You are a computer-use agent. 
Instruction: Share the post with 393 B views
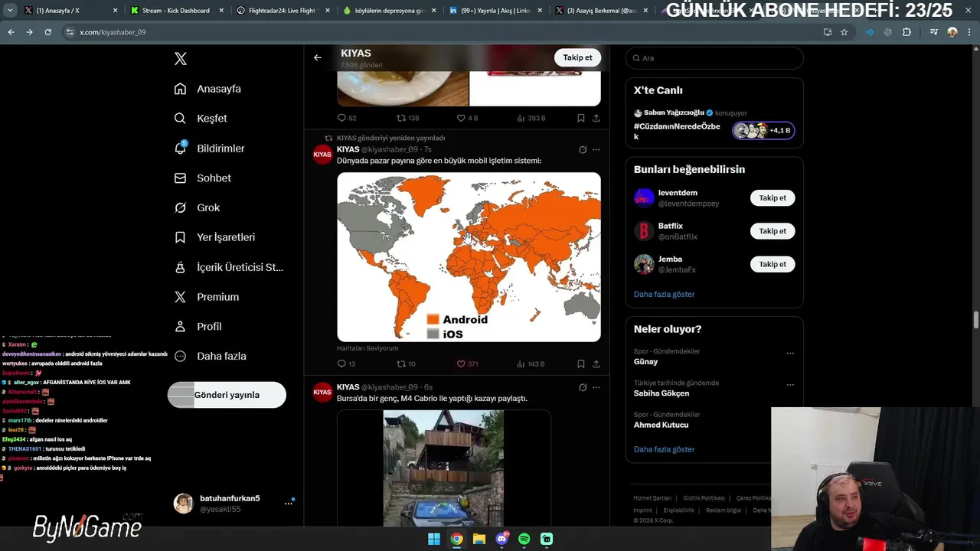click(x=596, y=118)
